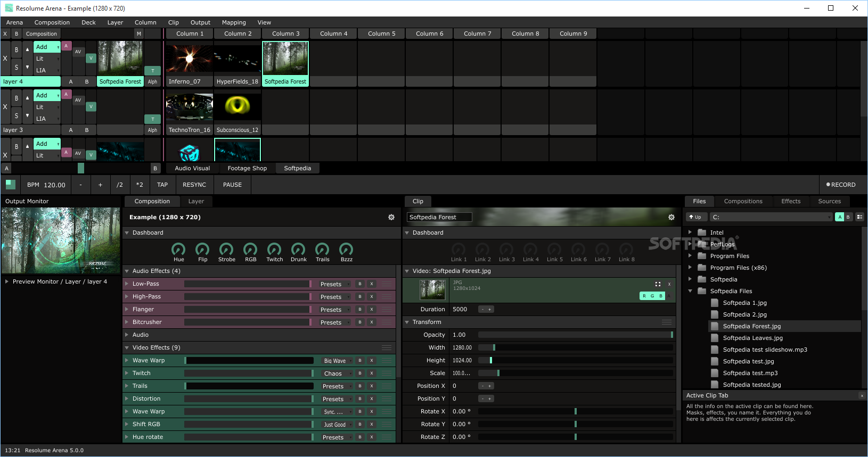
Task: Open the Mapping menu
Action: (234, 22)
